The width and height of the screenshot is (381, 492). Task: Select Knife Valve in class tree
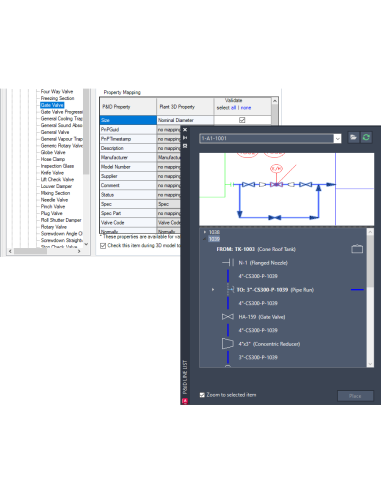click(x=52, y=173)
